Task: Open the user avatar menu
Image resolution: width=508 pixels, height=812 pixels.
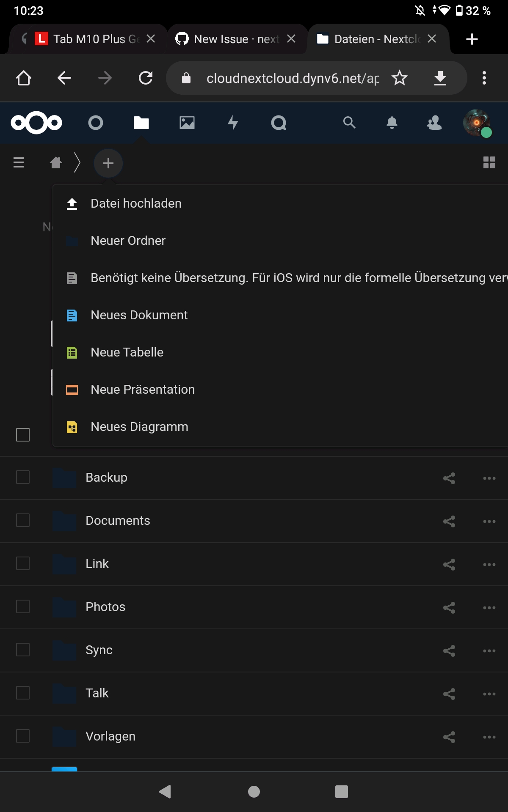Action: [478, 123]
